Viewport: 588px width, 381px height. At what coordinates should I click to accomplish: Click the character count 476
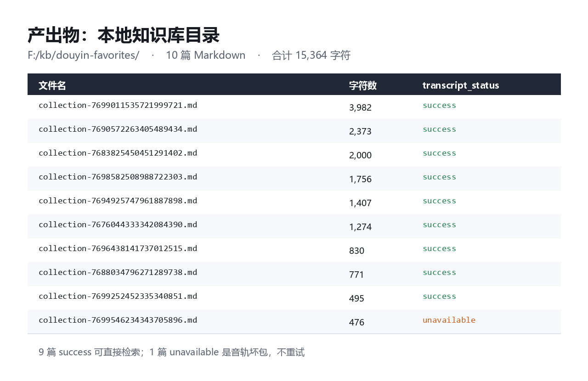pyautogui.click(x=356, y=322)
